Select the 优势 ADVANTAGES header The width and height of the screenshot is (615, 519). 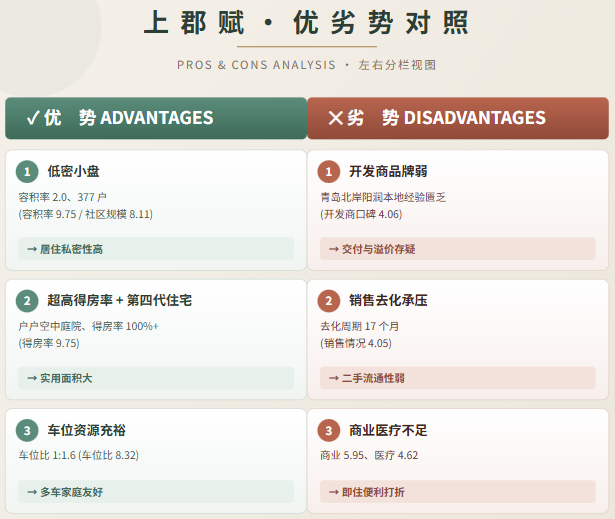point(156,118)
